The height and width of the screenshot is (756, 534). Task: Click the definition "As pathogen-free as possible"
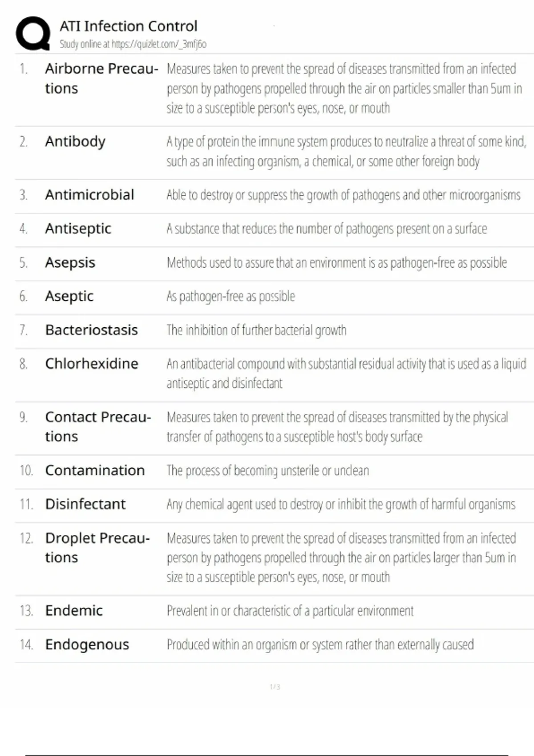[x=231, y=296]
